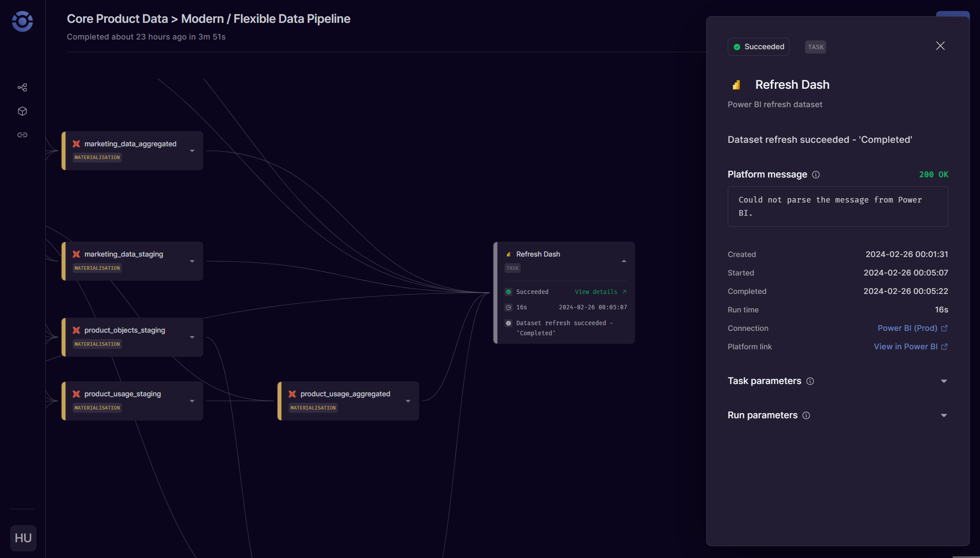Screen dimensions: 980x558
Task: Click the Orchestra logo in the sidebar
Action: [22, 22]
